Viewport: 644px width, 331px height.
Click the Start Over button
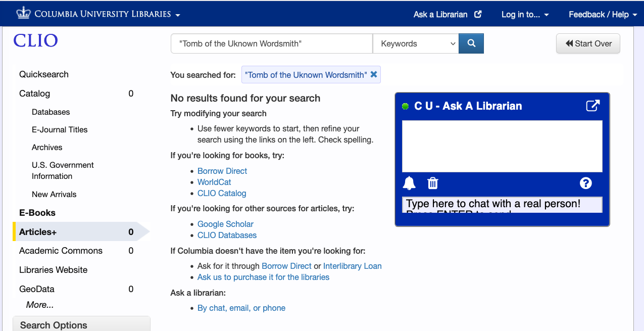pyautogui.click(x=588, y=43)
